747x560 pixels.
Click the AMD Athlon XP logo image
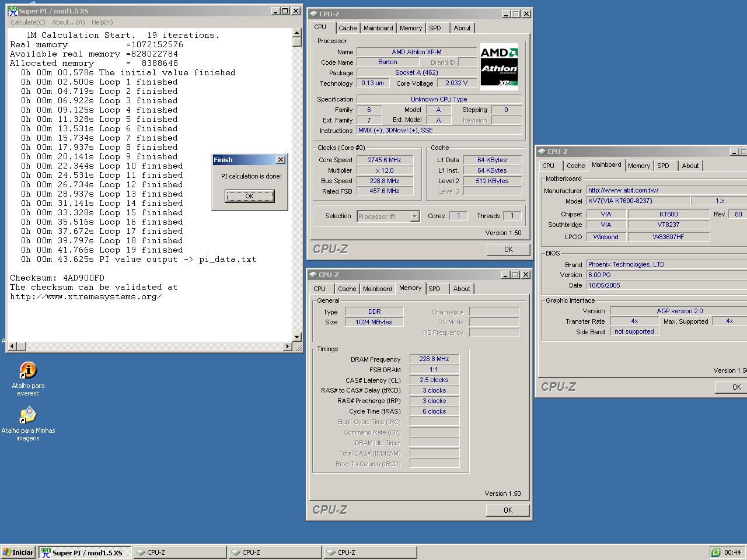499,66
